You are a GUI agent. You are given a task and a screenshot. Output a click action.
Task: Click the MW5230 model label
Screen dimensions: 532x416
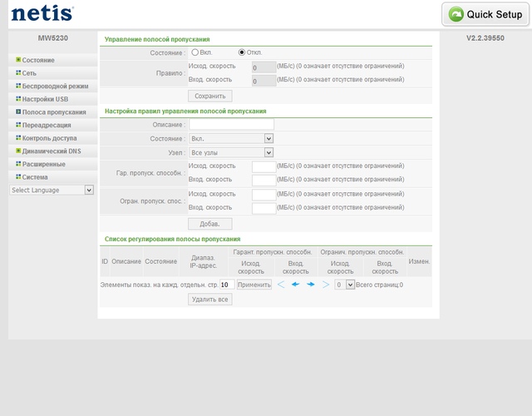53,38
